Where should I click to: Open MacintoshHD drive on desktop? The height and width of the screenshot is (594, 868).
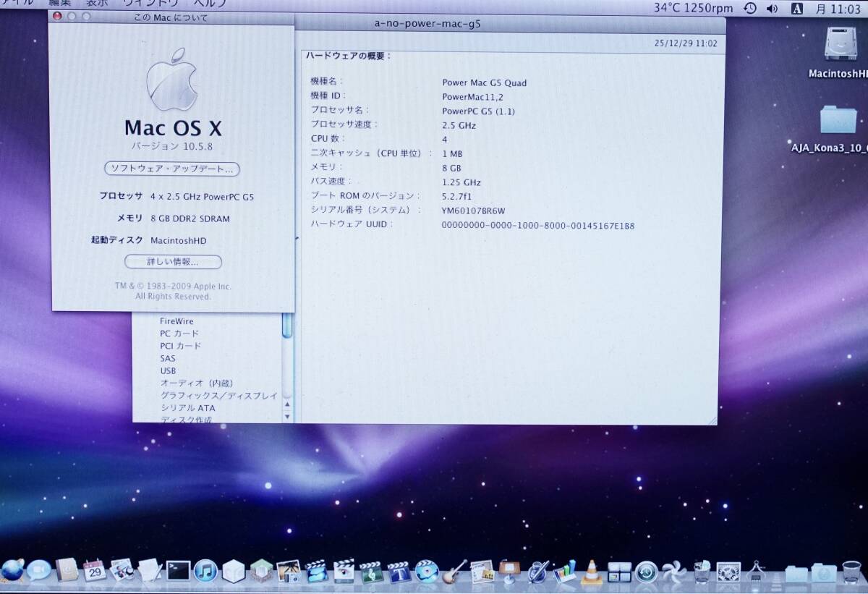pos(841,52)
